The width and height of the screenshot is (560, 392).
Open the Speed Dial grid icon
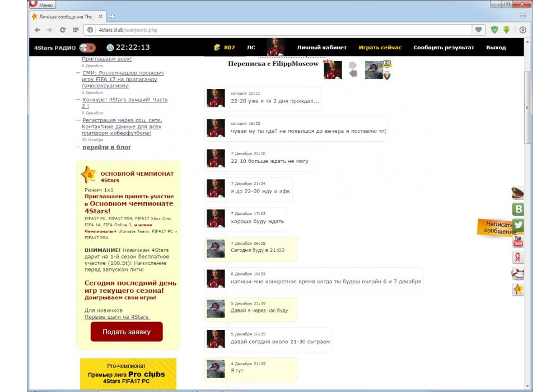(76, 30)
